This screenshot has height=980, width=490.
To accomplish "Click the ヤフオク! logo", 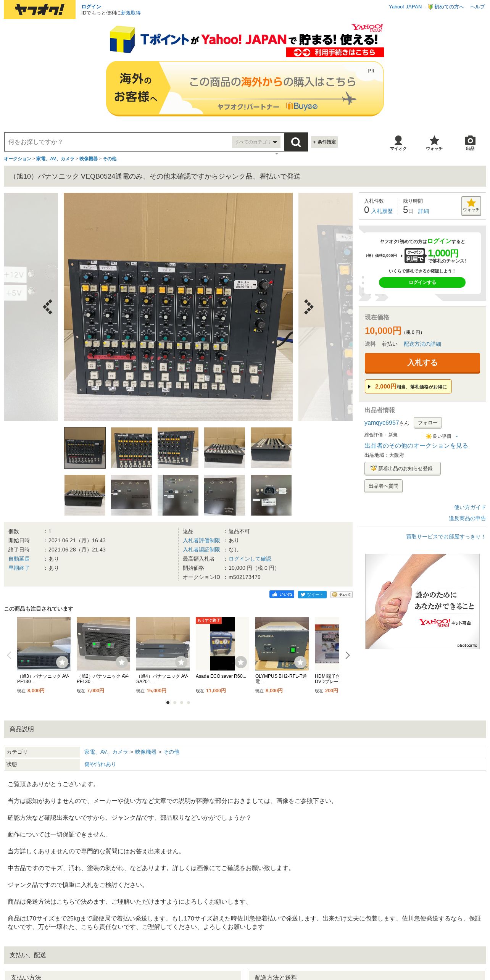I will tap(40, 10).
